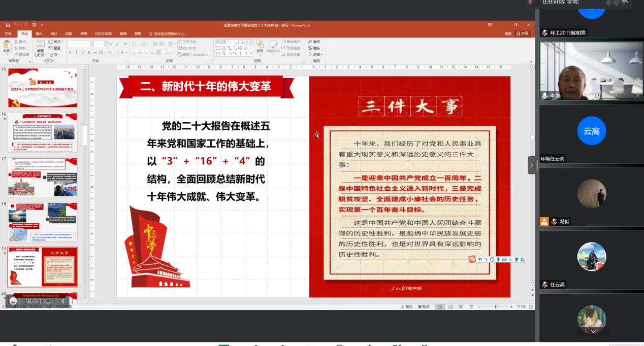Toggle Italic formatting

[76, 52]
